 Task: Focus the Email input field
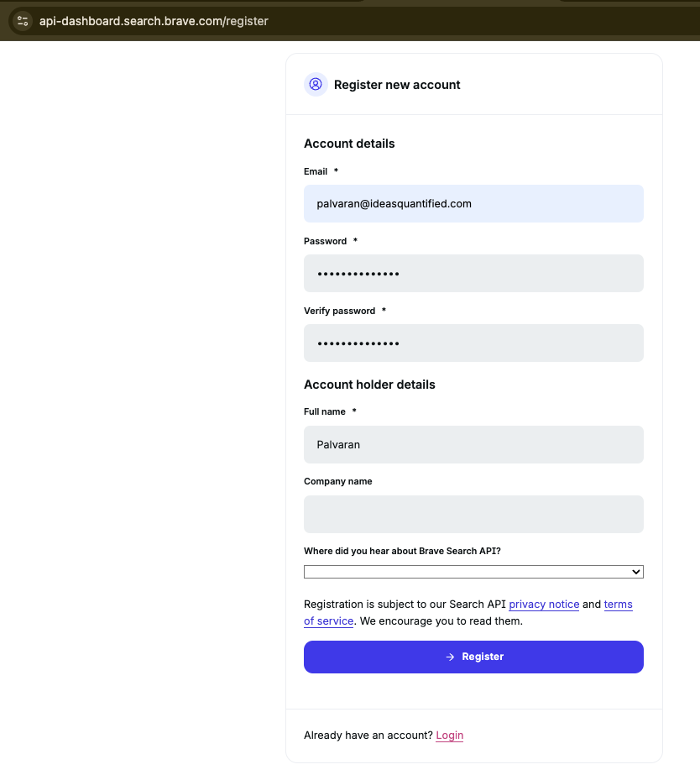tap(473, 204)
